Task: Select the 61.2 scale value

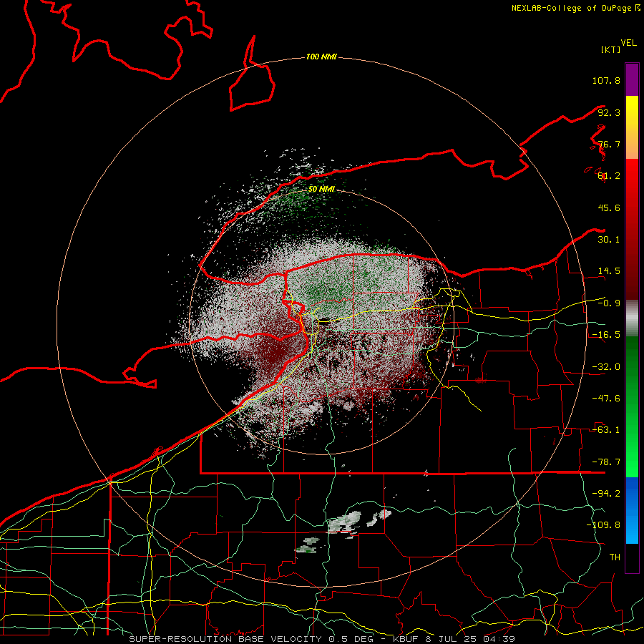Action: [609, 176]
